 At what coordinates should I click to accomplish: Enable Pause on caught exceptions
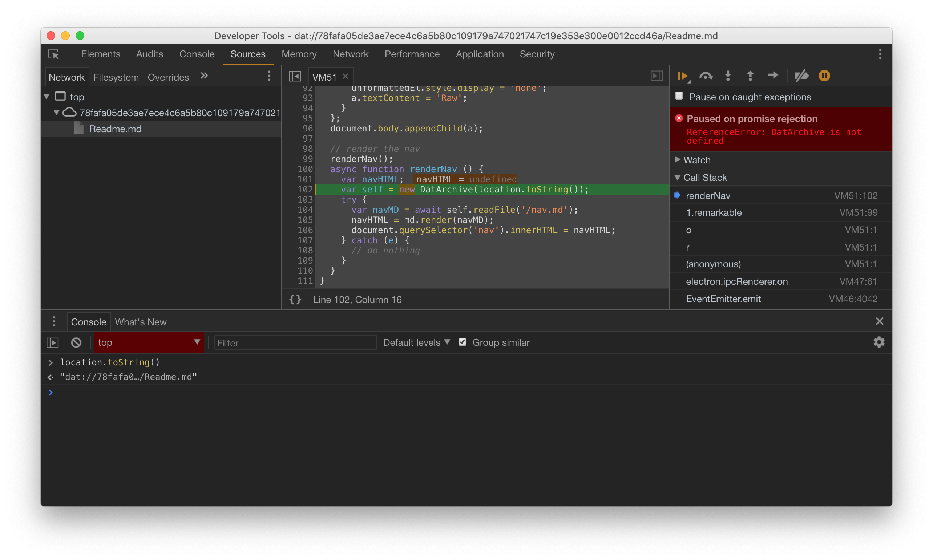coord(679,96)
